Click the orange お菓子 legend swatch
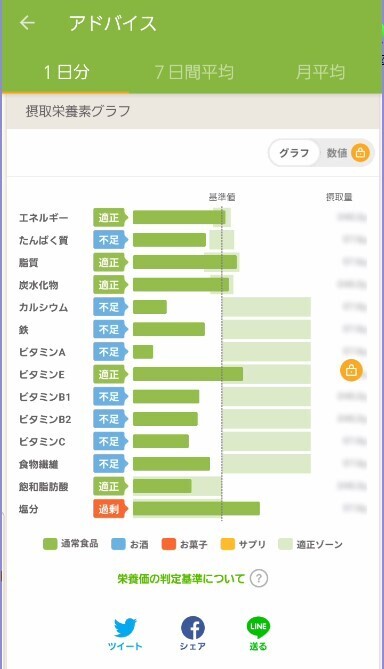The width and height of the screenshot is (384, 669). pyautogui.click(x=169, y=544)
